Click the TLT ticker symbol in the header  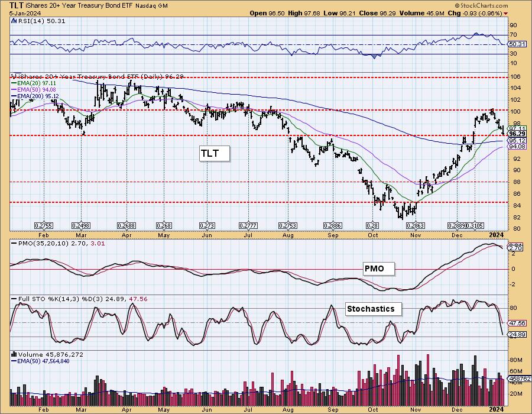[x=17, y=5]
